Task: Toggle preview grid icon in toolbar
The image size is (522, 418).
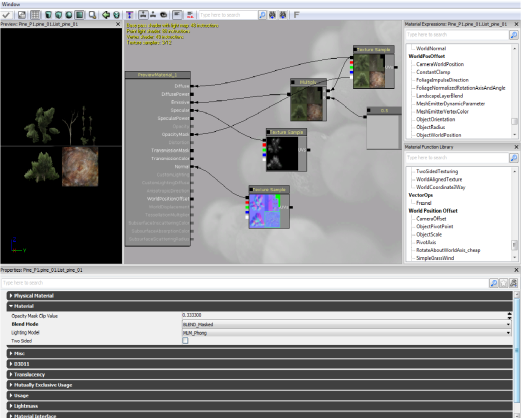Action: coord(35,15)
